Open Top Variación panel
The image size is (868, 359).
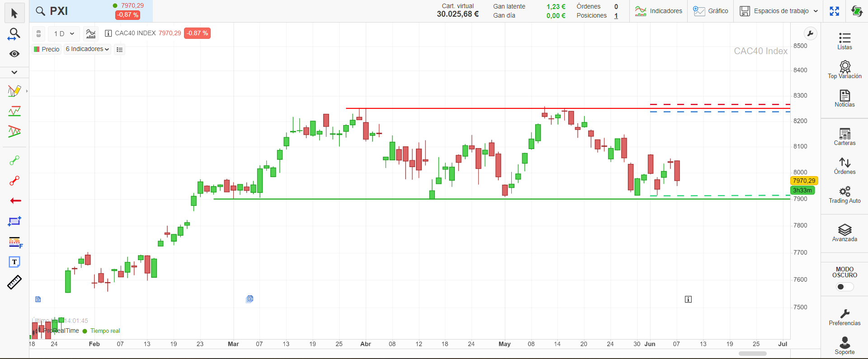844,70
